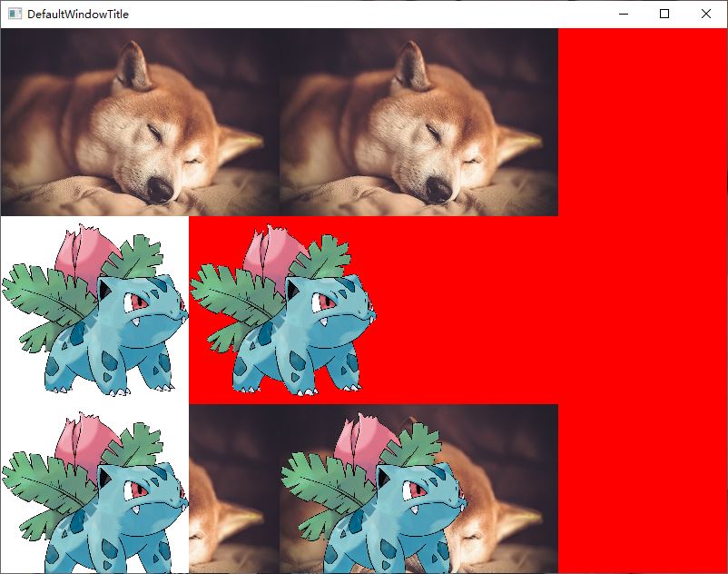
Task: Click the Ivysaur on white background, middle row
Action: (x=94, y=311)
